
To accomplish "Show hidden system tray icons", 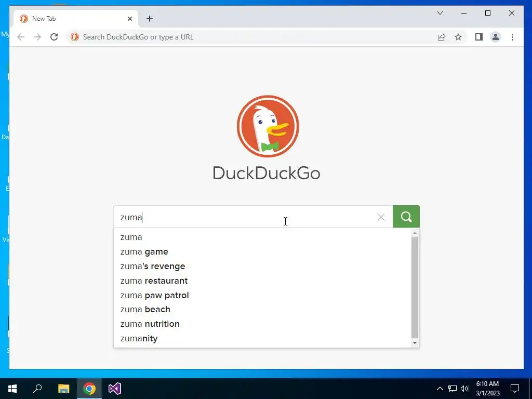I will pyautogui.click(x=440, y=389).
